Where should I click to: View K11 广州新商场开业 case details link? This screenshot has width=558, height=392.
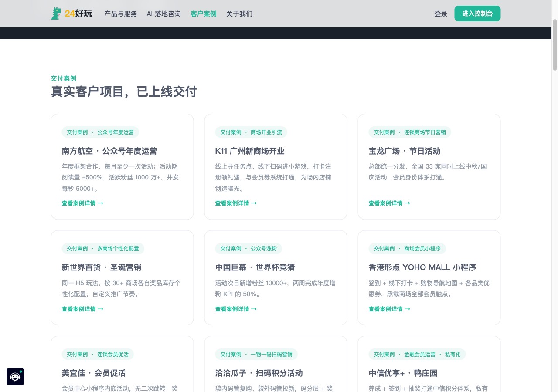(236, 203)
